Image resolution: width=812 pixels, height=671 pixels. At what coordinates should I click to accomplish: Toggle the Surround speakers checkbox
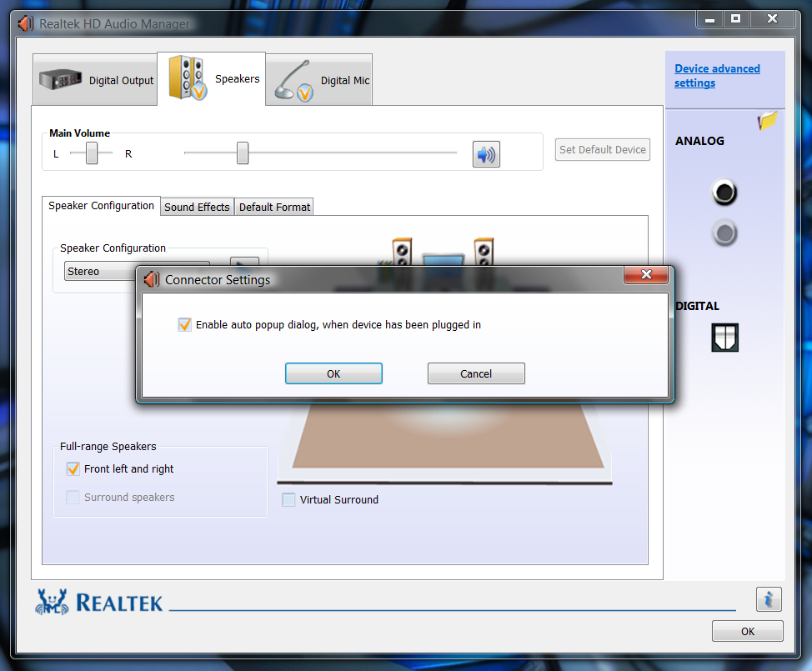click(73, 497)
